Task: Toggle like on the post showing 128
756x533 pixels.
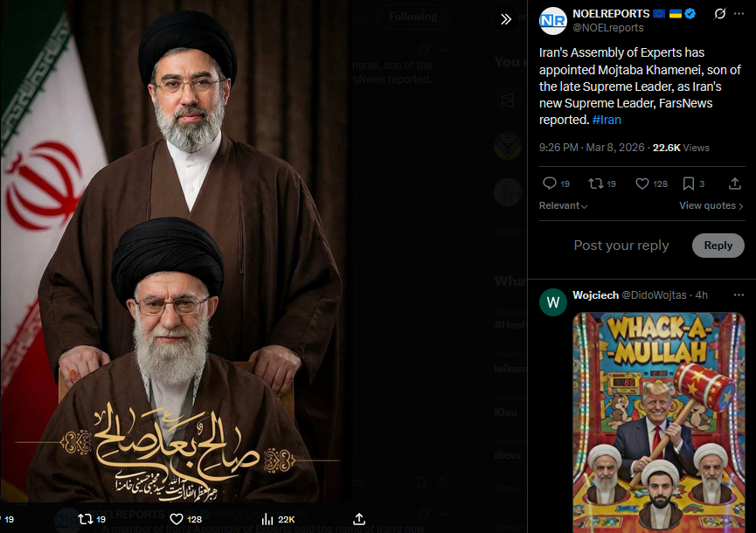Action: tap(651, 183)
